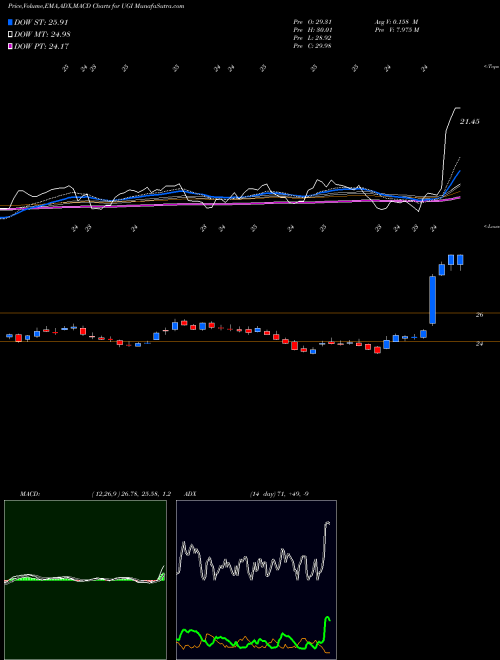The height and width of the screenshot is (660, 500).
Task: Click the Pre L: 28.92 value
Action: point(312,38)
